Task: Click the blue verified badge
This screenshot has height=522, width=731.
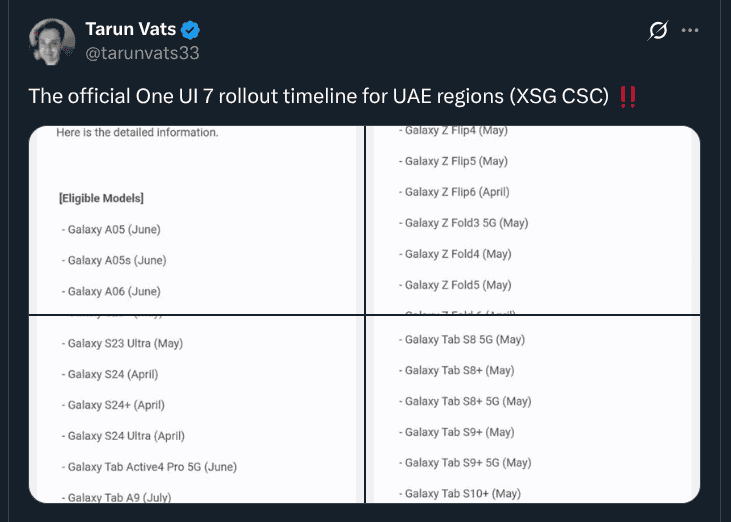Action: click(194, 30)
